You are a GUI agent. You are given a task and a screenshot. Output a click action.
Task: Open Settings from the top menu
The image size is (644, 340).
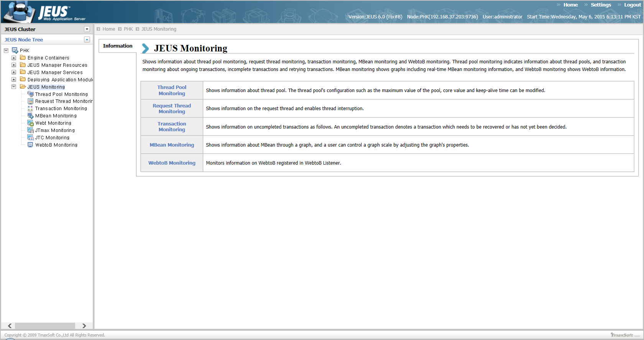601,5
